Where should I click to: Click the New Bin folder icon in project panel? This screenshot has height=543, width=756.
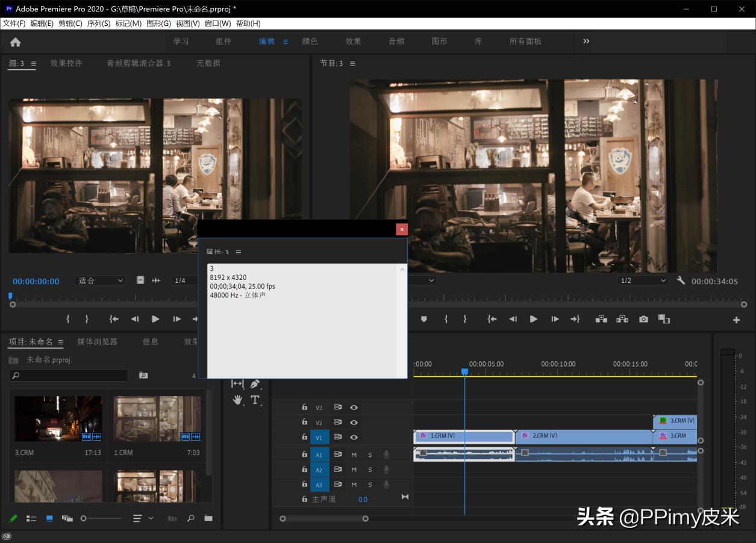(x=208, y=518)
